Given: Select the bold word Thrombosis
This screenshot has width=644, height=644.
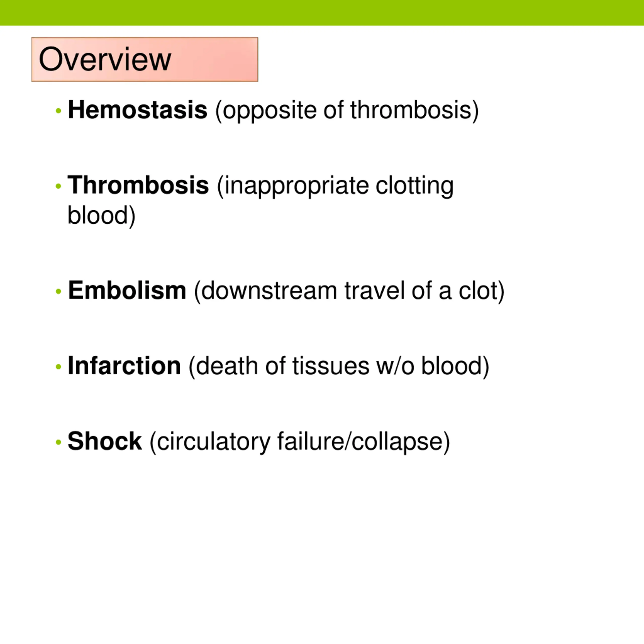Looking at the screenshot, I should click(138, 185).
